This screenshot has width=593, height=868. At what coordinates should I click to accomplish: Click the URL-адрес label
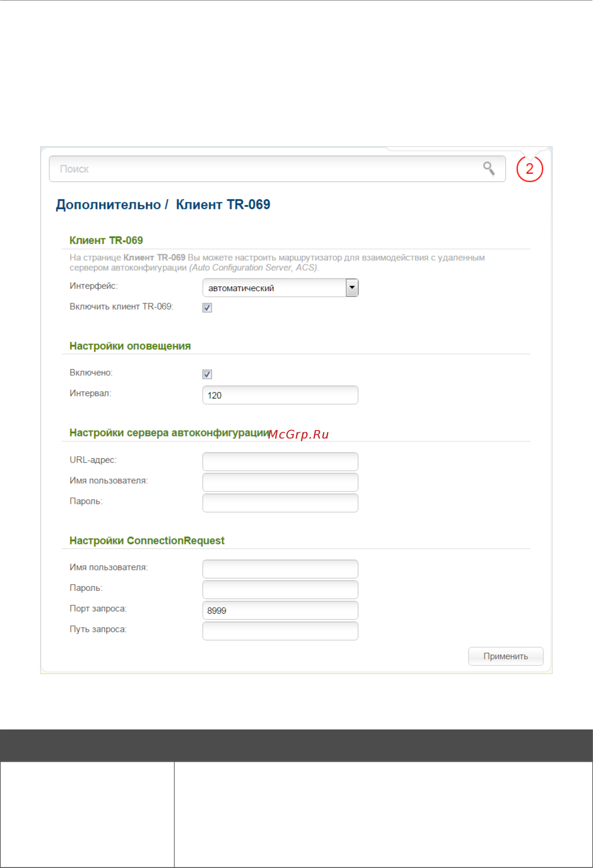93,460
